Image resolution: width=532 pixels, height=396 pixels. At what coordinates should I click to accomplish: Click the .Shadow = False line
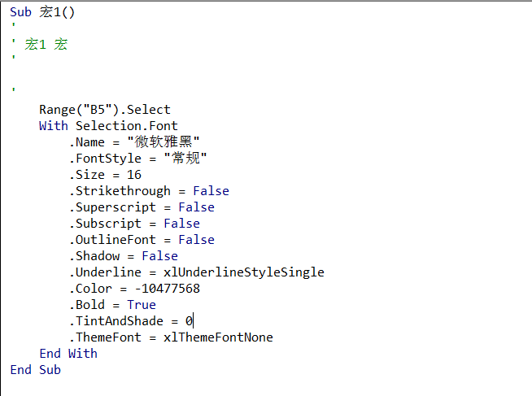tap(123, 256)
